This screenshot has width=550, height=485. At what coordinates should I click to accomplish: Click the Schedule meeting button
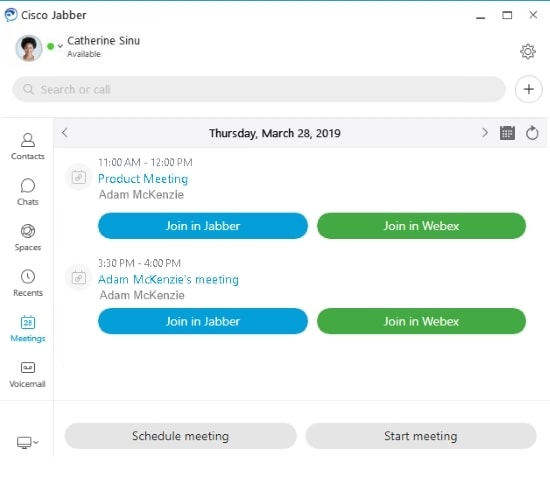point(180,436)
